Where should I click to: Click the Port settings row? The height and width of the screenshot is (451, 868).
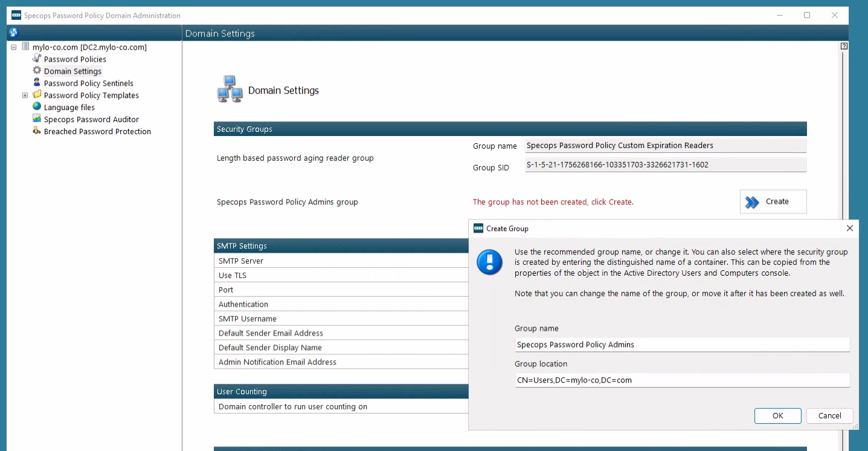coord(341,290)
